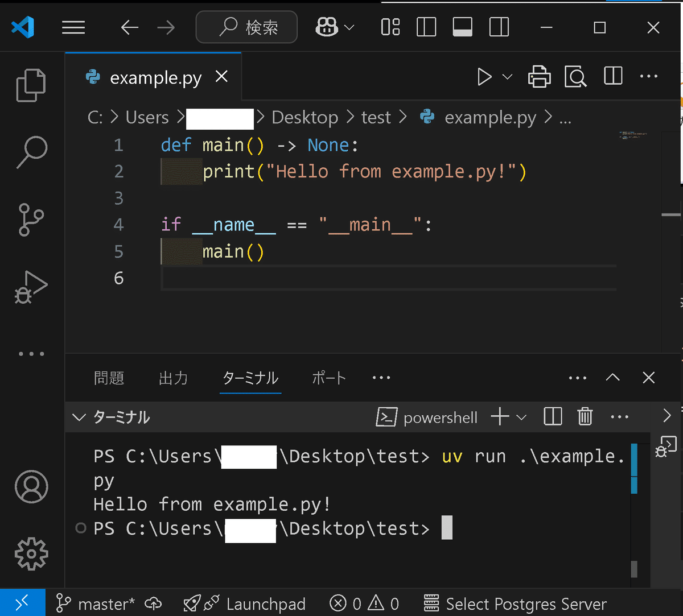Click the 検索 command center search box
The width and height of the screenshot is (683, 616).
[246, 27]
